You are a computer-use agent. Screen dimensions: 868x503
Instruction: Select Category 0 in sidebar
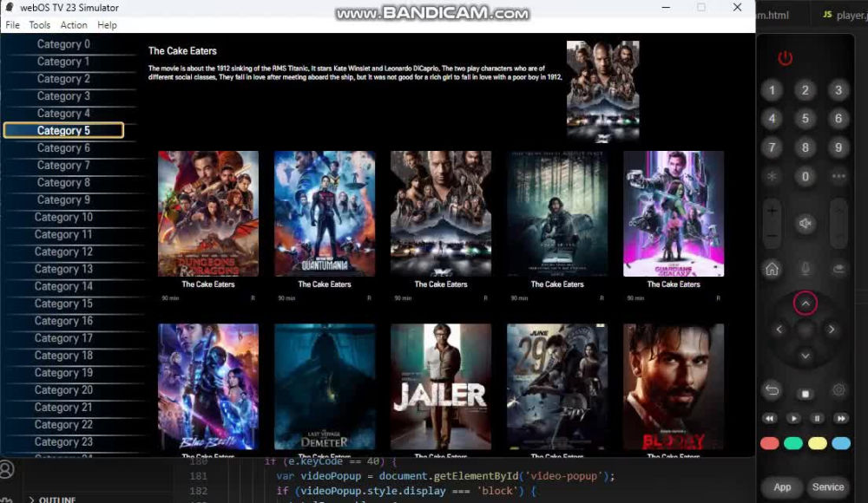[x=63, y=44]
